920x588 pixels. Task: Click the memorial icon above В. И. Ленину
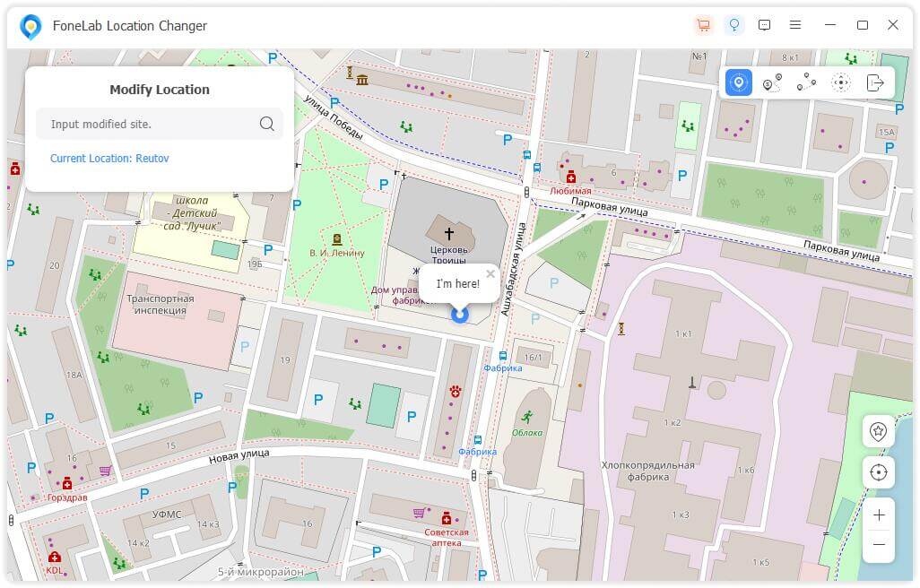pos(337,239)
